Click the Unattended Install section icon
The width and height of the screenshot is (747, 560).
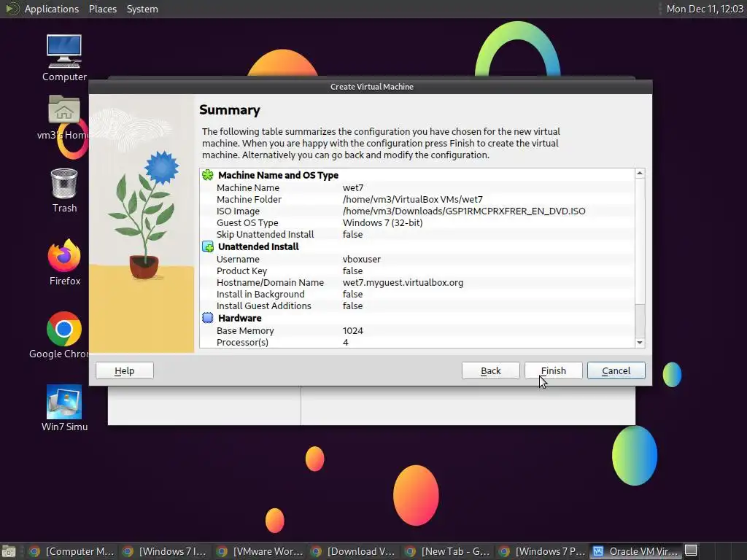tap(208, 246)
